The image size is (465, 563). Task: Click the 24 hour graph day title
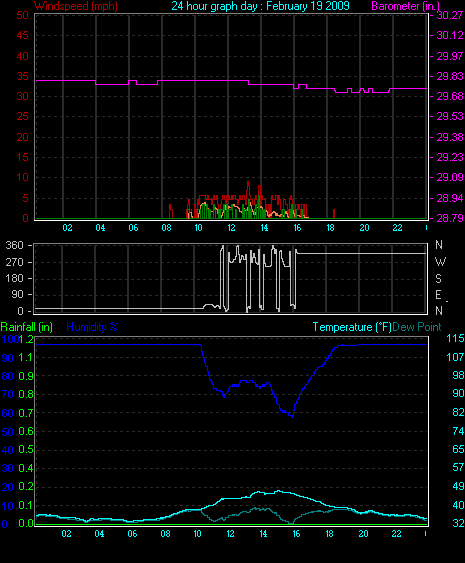click(x=260, y=6)
